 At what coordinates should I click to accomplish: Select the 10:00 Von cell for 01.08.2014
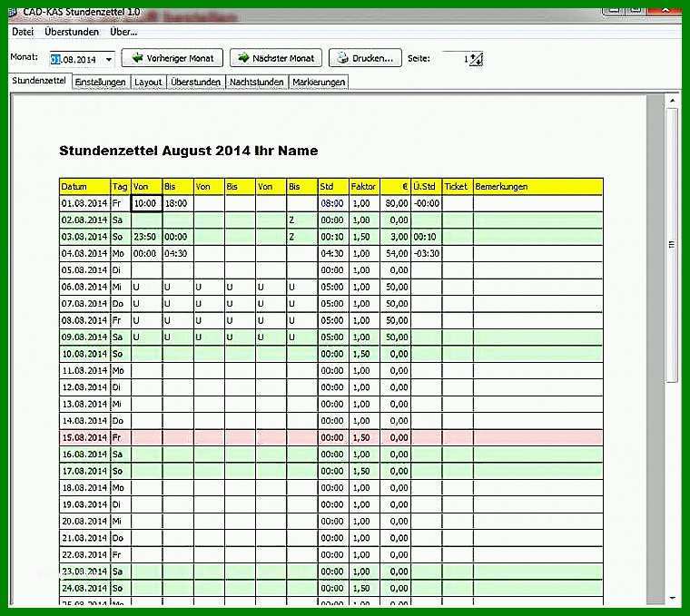point(146,203)
